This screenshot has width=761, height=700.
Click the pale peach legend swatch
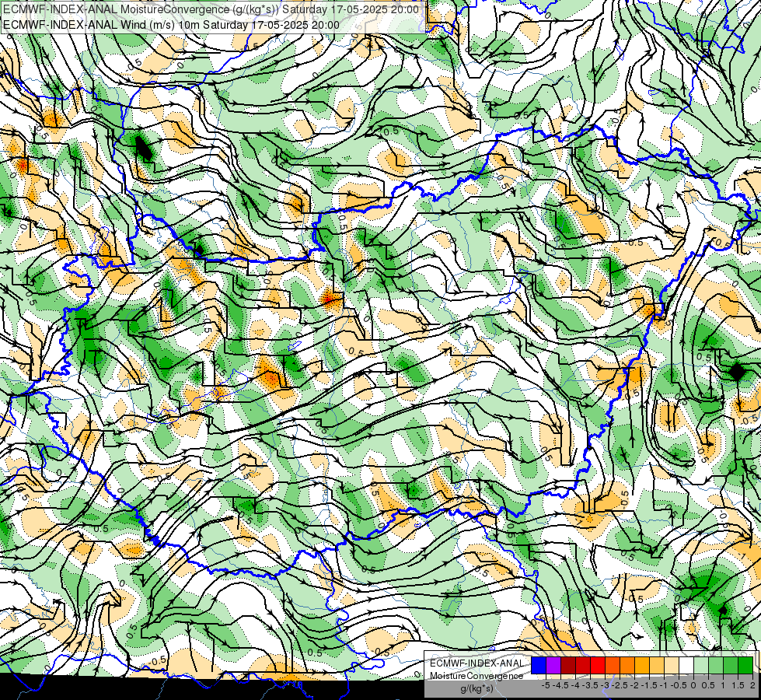[672, 665]
